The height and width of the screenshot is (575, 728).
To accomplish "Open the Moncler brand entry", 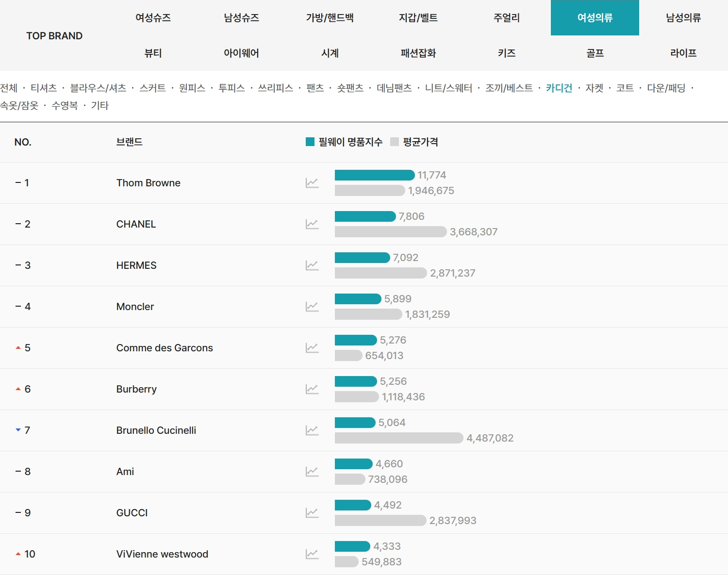I will [135, 307].
